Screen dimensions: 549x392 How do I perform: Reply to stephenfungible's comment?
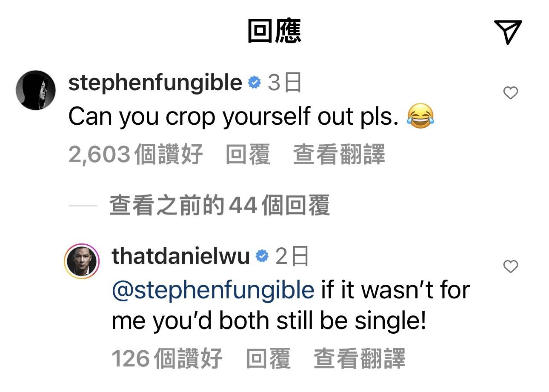pos(248,154)
